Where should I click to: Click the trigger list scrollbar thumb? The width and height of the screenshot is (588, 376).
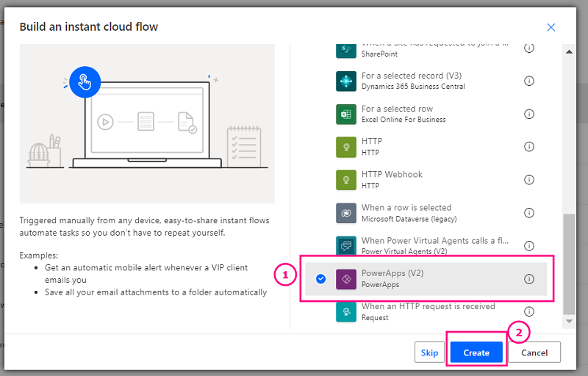point(569,264)
